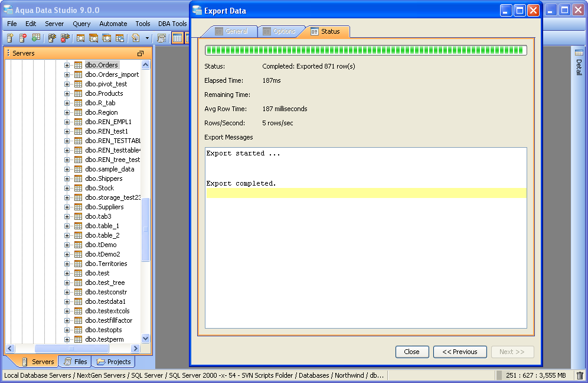Screen dimensions: 588x383
Task: Click the table with green dot toolbar icon
Action: pyautogui.click(x=36, y=38)
